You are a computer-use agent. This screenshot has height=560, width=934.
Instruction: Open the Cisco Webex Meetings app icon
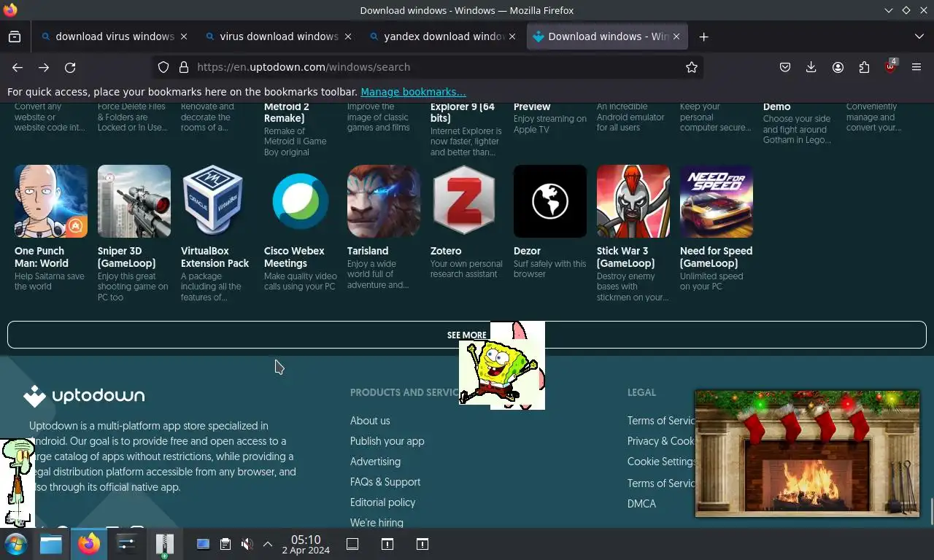[x=301, y=201]
